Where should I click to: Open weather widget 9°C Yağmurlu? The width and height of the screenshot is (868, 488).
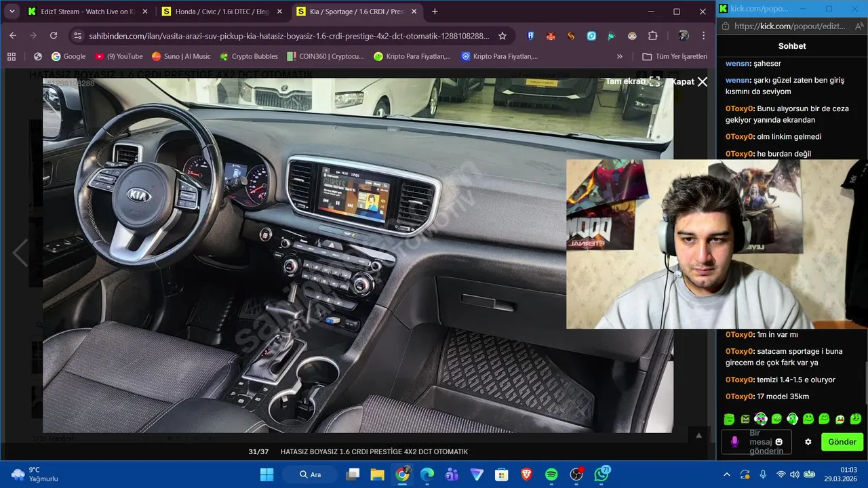coord(35,474)
